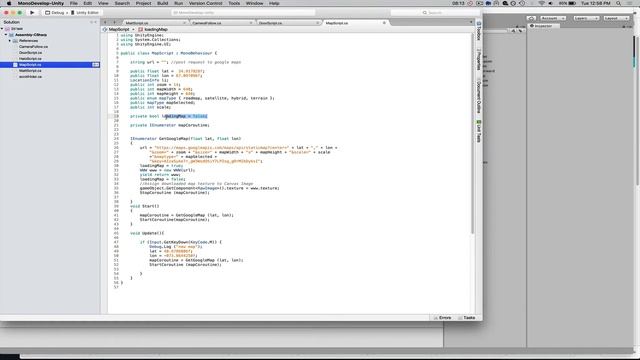Open the Apple menu
640x360 pixels.
[x=9, y=3]
